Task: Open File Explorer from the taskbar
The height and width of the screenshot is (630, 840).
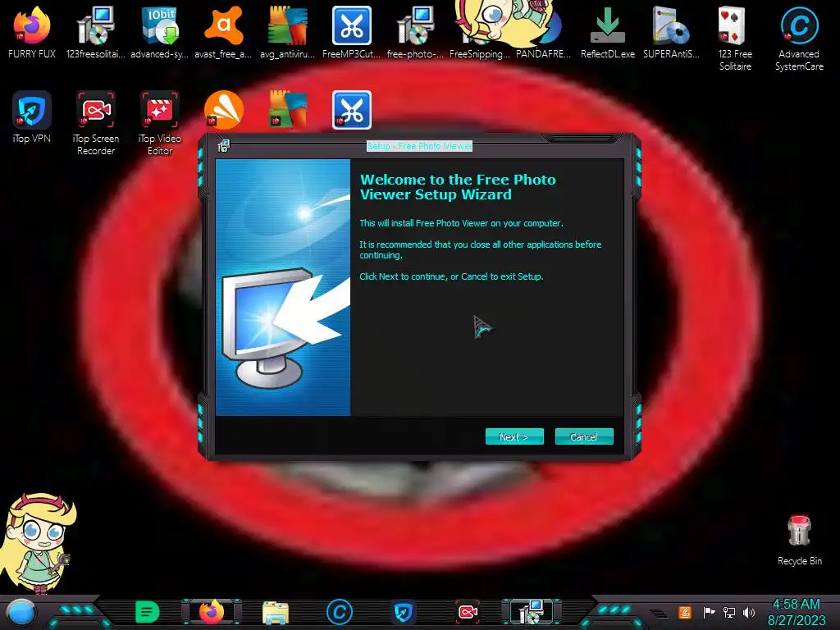Action: pyautogui.click(x=276, y=612)
